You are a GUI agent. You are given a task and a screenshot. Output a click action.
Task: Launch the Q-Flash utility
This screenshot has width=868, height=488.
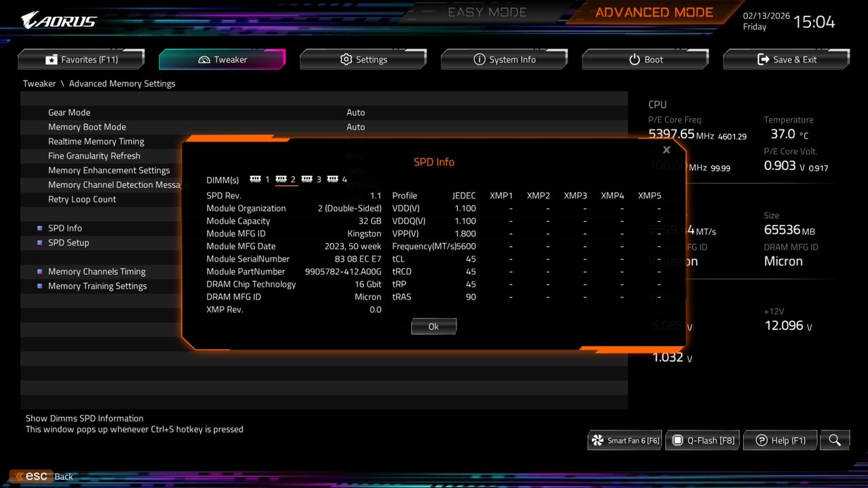(702, 440)
